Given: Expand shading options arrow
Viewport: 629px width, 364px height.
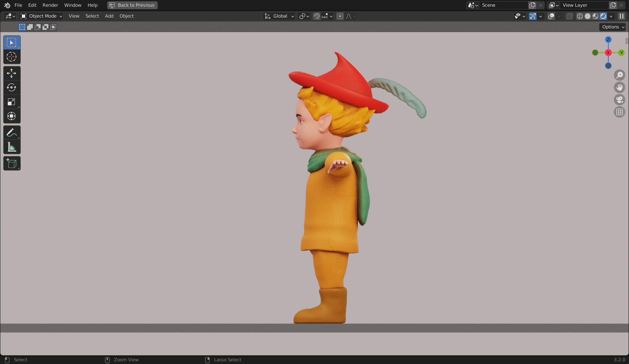Looking at the screenshot, I should click(x=611, y=16).
